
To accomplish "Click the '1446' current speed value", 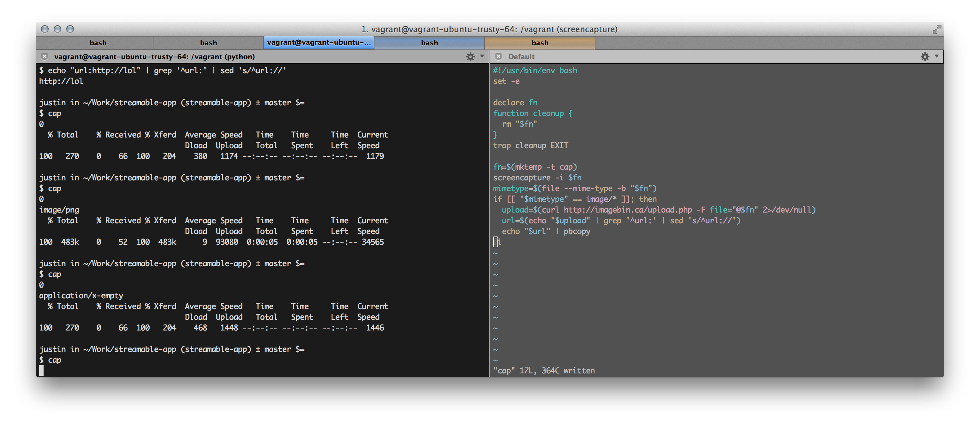I will pos(375,327).
